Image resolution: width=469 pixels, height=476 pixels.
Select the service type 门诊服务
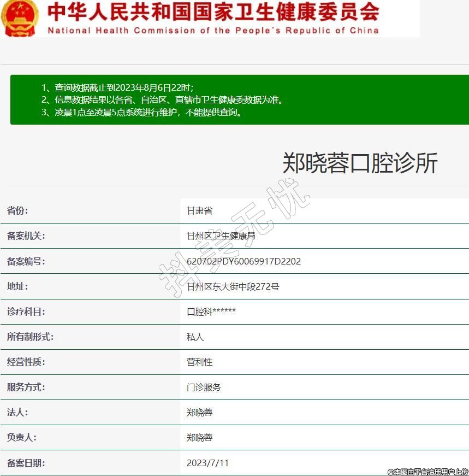pos(204,387)
